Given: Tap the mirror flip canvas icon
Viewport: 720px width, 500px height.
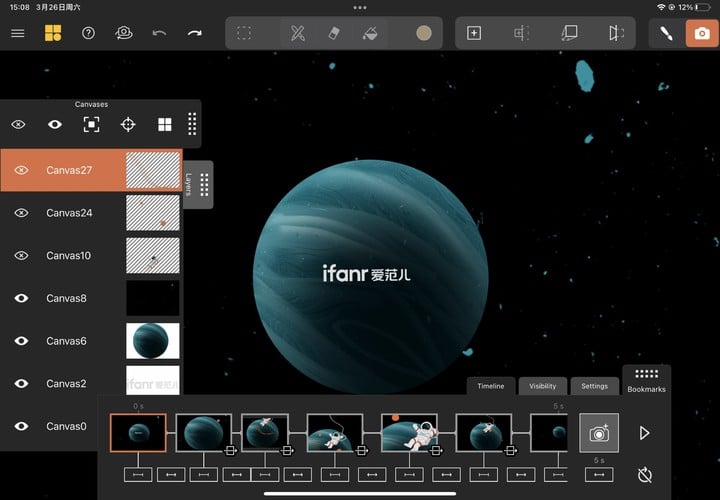Looking at the screenshot, I should pyautogui.click(x=616, y=33).
